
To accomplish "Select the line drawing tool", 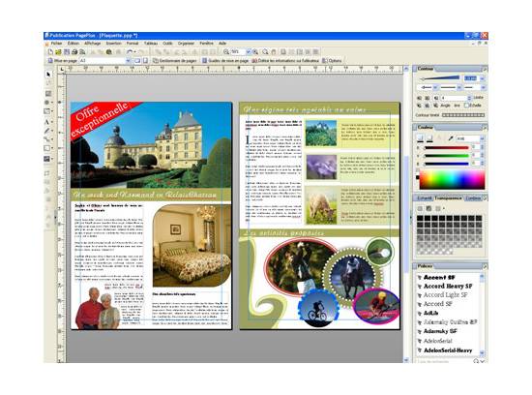I will (47, 131).
